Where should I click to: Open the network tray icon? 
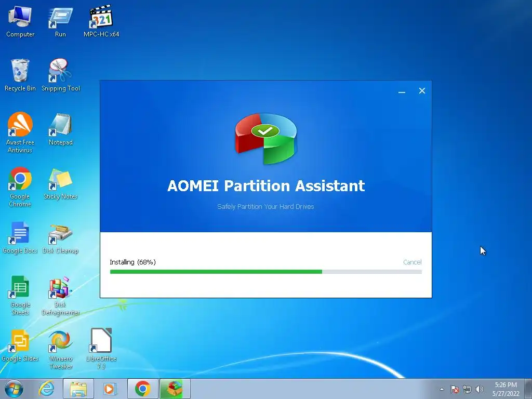pos(467,389)
